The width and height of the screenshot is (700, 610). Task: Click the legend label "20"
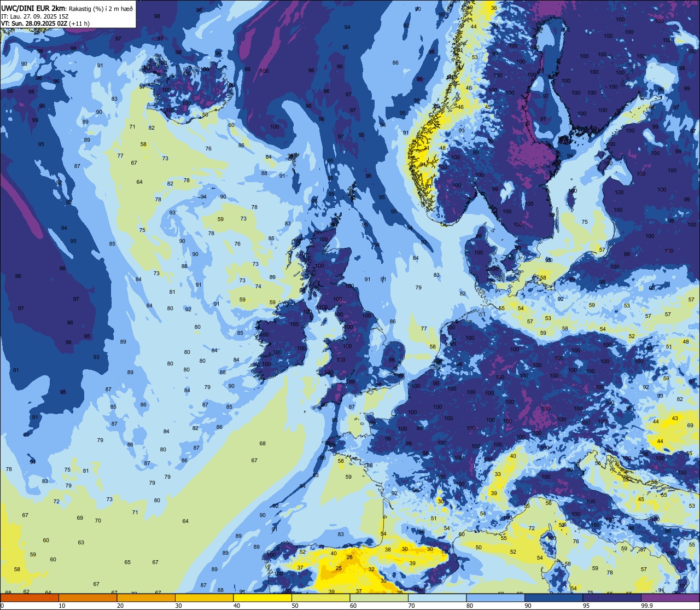click(120, 606)
